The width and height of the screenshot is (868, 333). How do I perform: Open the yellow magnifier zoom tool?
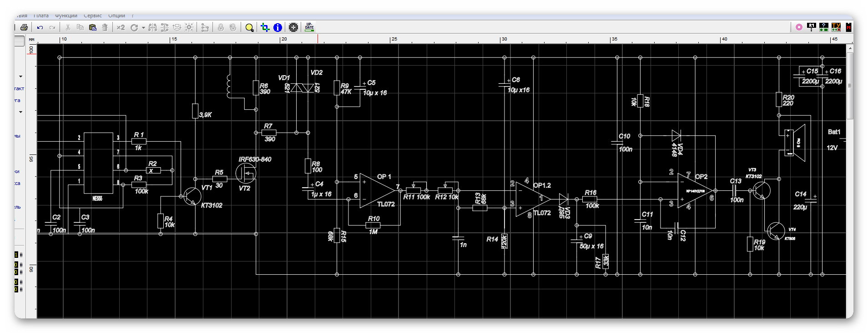249,27
